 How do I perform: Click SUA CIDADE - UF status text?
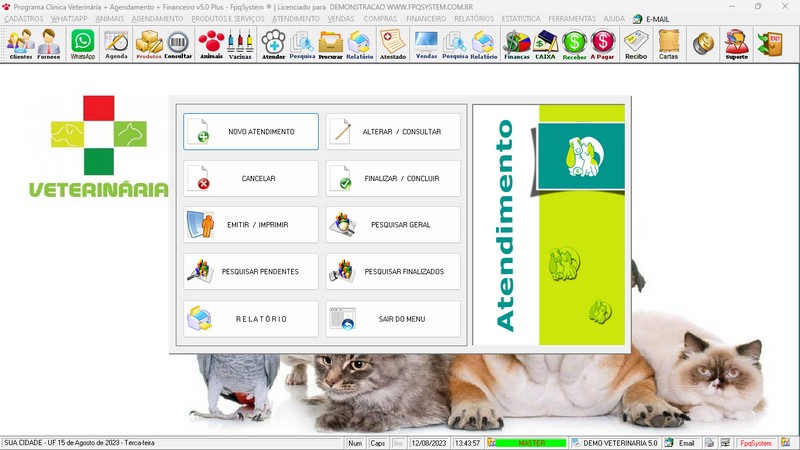click(79, 443)
